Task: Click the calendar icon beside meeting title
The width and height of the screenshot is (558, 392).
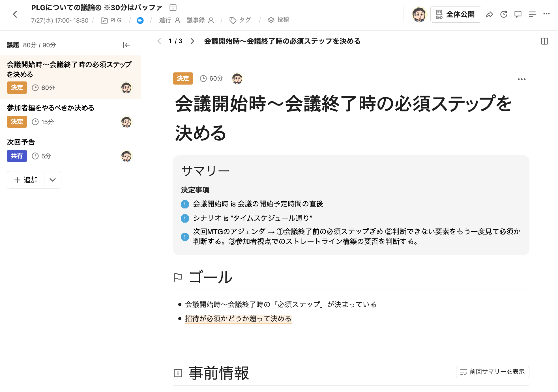Action: (x=173, y=8)
